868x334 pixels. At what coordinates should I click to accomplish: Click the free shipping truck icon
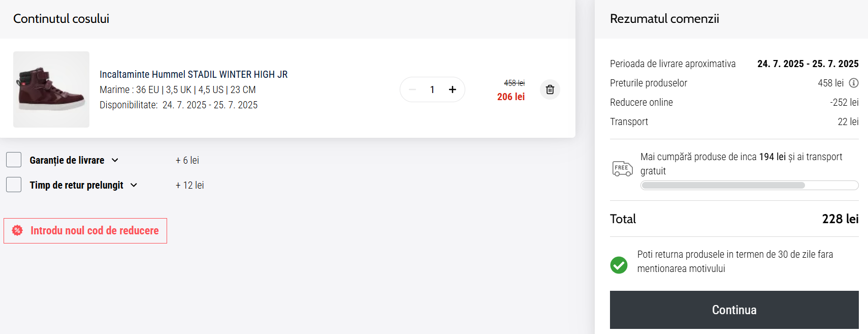pos(622,168)
